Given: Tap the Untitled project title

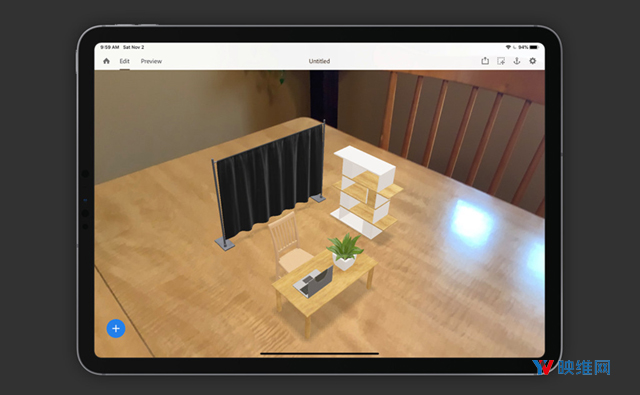Looking at the screenshot, I should coord(319,61).
